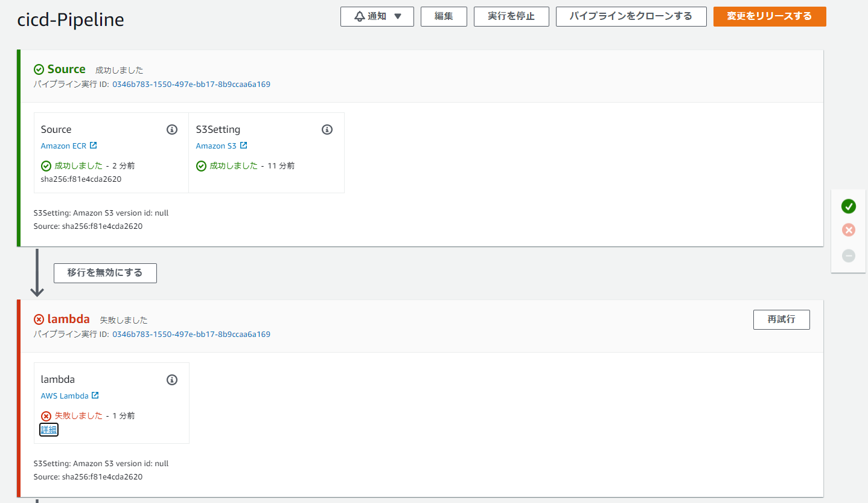Click the info icon on lambda action
This screenshot has height=503, width=868.
[172, 380]
